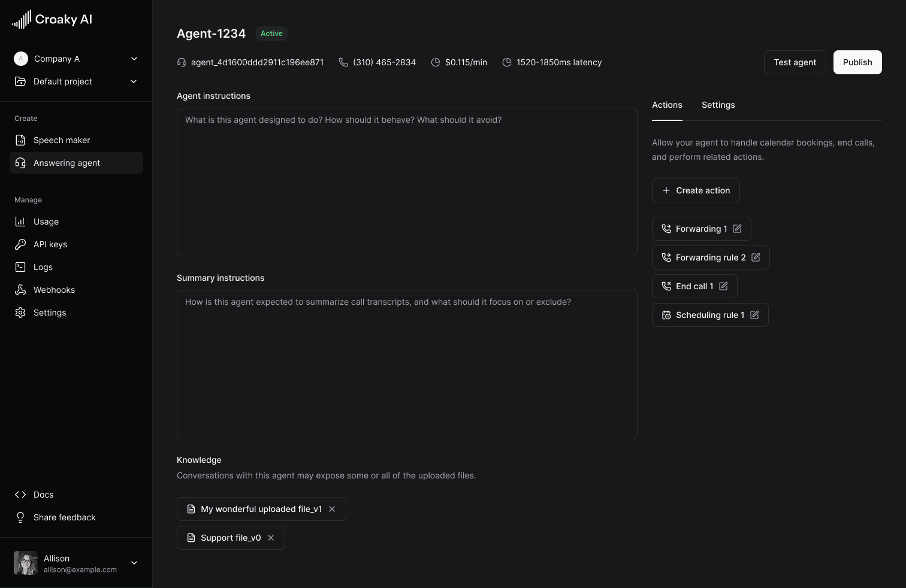The width and height of the screenshot is (906, 588).
Task: Edit the End call 1 action
Action: pyautogui.click(x=723, y=286)
